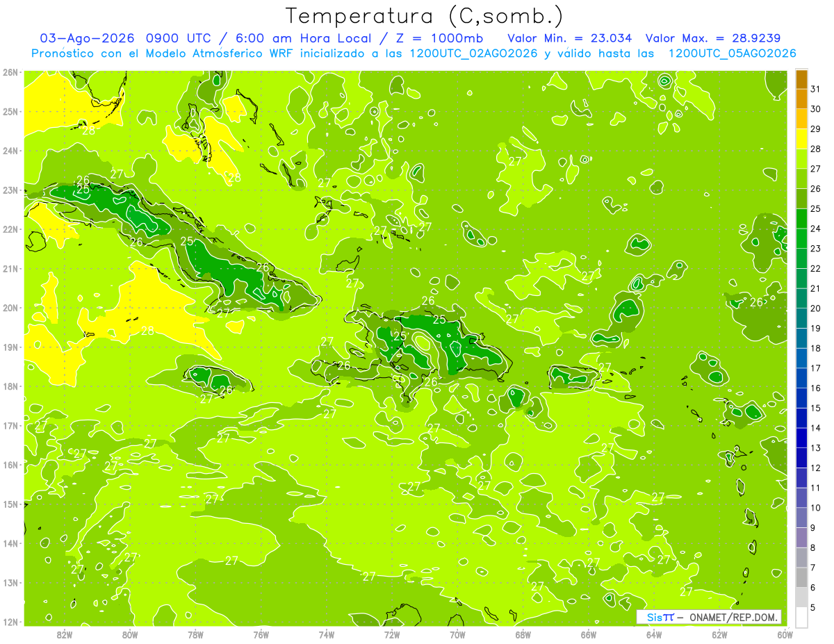
Task: Click the "10" label on the color scale
Action: pyautogui.click(x=816, y=507)
